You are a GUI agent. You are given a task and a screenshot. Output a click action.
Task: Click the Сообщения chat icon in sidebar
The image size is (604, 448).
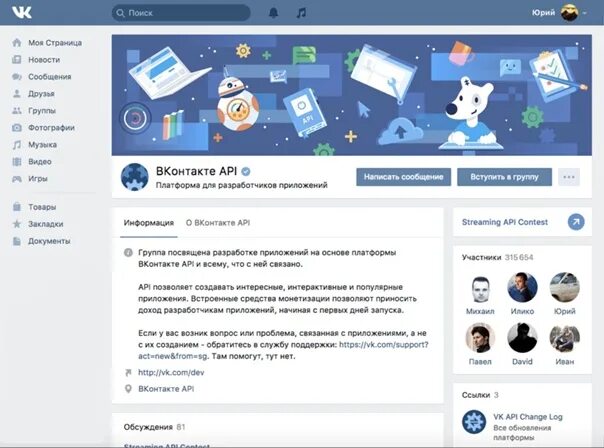17,77
